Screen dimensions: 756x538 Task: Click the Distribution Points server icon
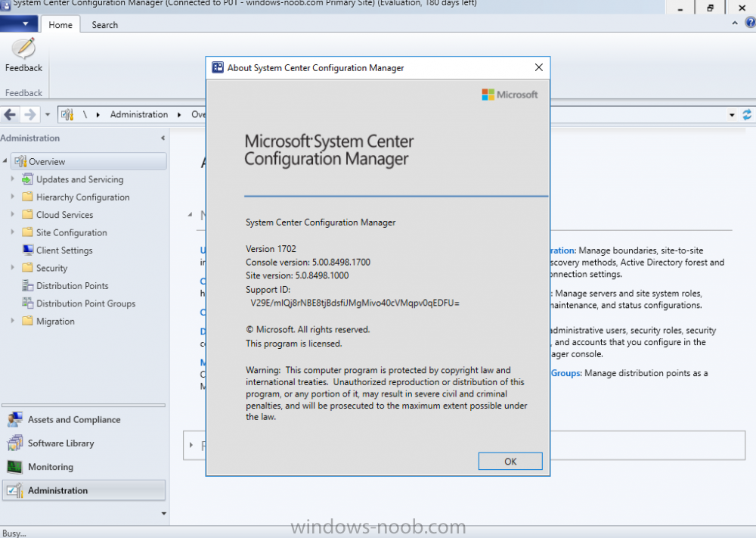click(27, 285)
